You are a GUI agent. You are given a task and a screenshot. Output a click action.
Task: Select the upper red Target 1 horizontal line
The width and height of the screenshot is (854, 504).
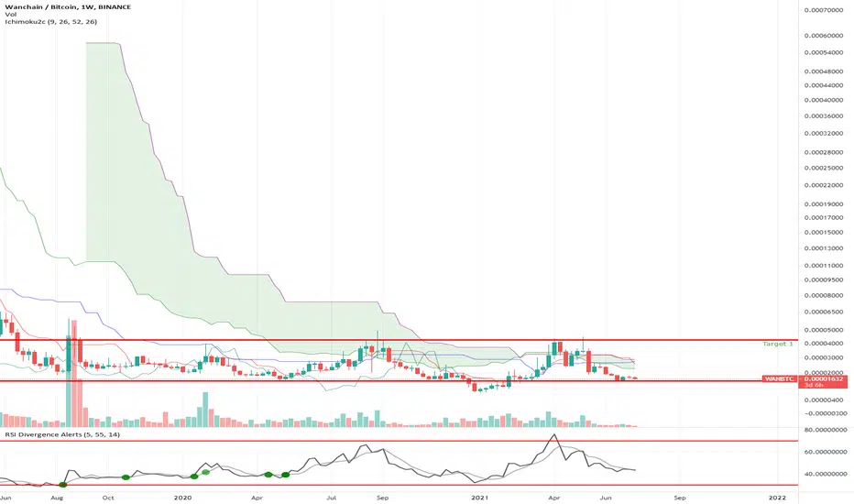(399, 340)
